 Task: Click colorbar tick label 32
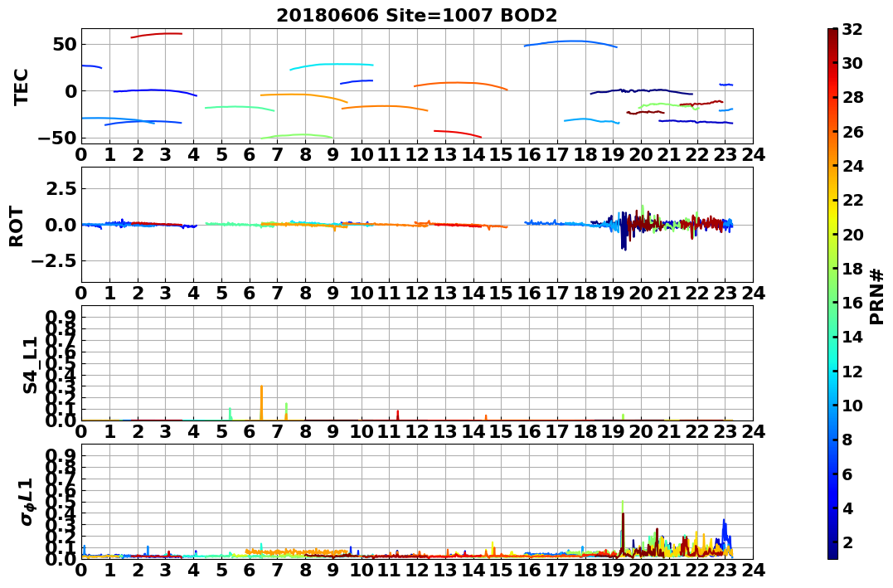[x=852, y=29]
